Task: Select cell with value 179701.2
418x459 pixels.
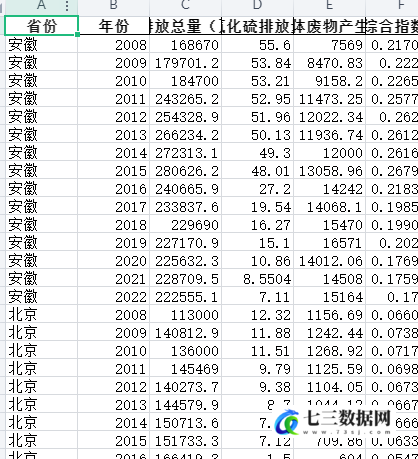Action: (185, 63)
